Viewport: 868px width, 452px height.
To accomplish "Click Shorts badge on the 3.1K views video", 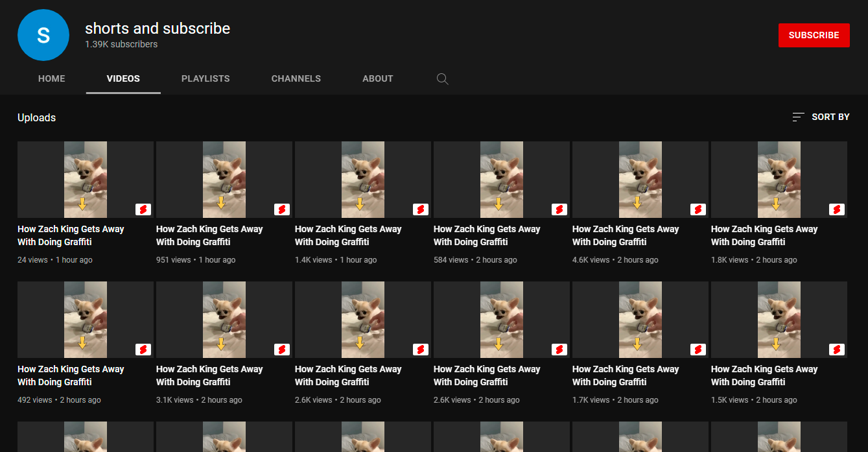I will click(282, 350).
